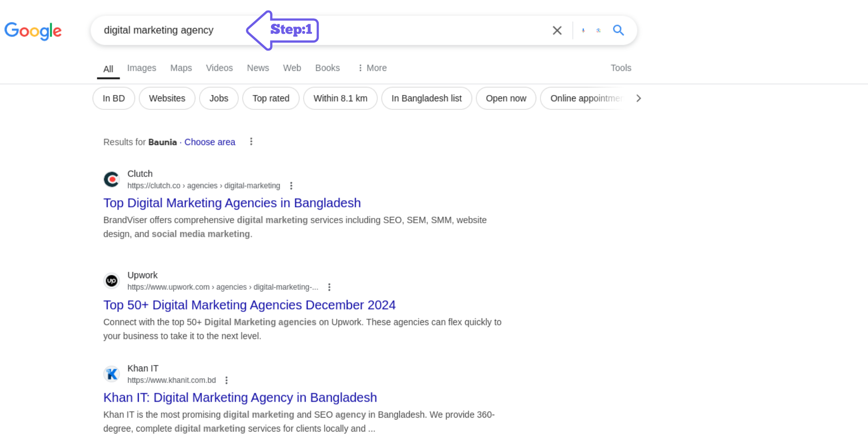The width and height of the screenshot is (868, 434).
Task: Click the Google logo
Action: [x=33, y=31]
